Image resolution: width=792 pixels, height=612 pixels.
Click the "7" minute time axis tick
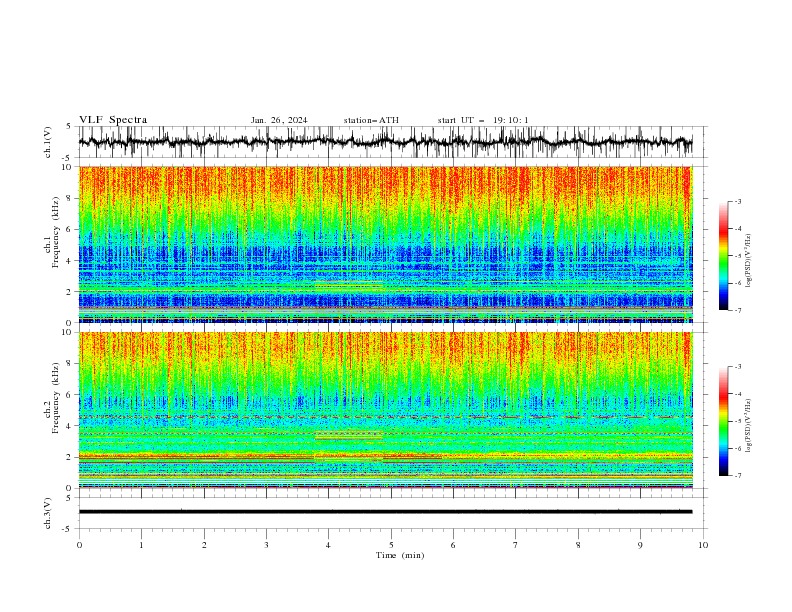pyautogui.click(x=516, y=545)
